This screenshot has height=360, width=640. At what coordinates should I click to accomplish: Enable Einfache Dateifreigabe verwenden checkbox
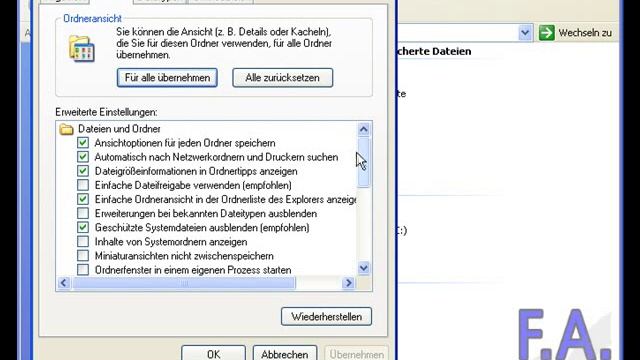pos(83,185)
